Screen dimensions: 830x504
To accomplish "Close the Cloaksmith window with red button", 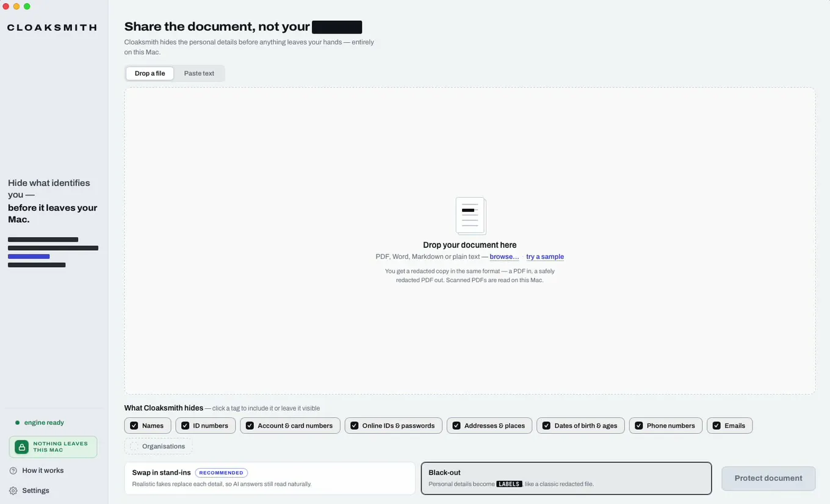I will (6, 6).
